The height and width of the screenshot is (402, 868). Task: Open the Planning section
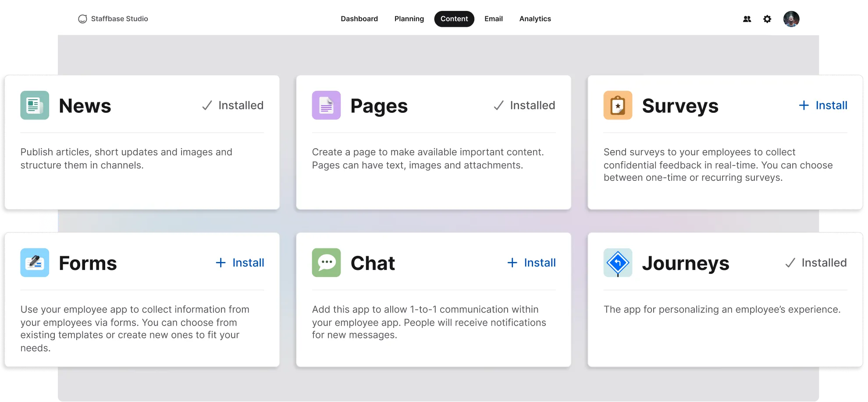pos(409,18)
